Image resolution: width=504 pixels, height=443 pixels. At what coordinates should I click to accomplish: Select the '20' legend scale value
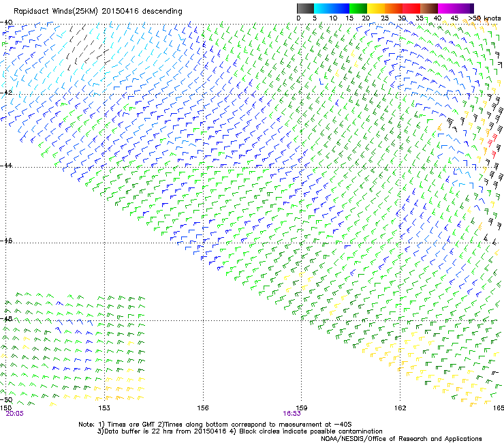366,18
